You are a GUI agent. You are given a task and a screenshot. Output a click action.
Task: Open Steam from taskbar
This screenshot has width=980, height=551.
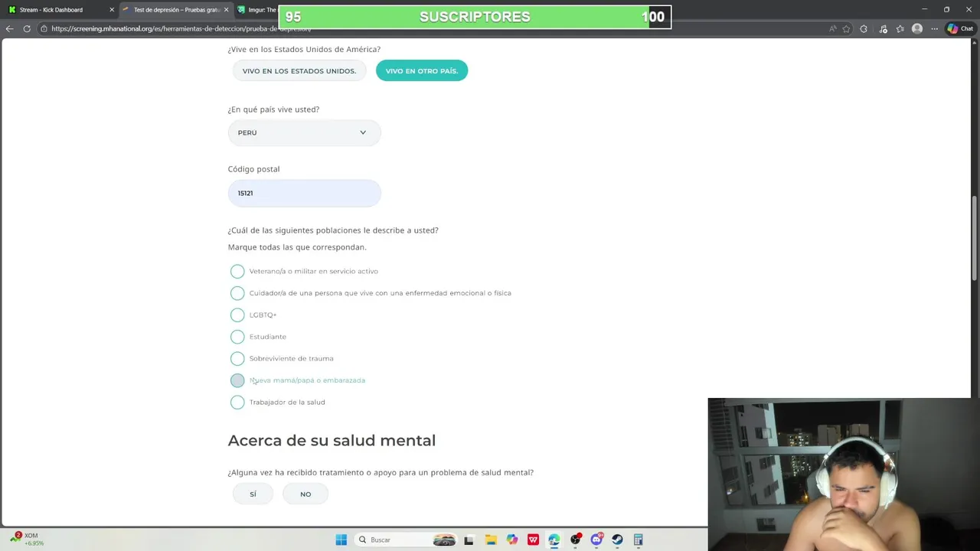tap(617, 540)
